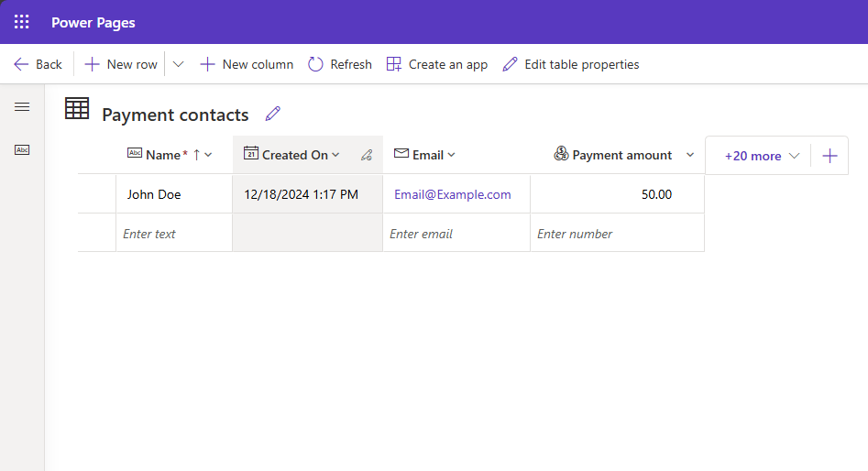The image size is (868, 471).
Task: Click the Back arrow button
Action: [x=38, y=64]
